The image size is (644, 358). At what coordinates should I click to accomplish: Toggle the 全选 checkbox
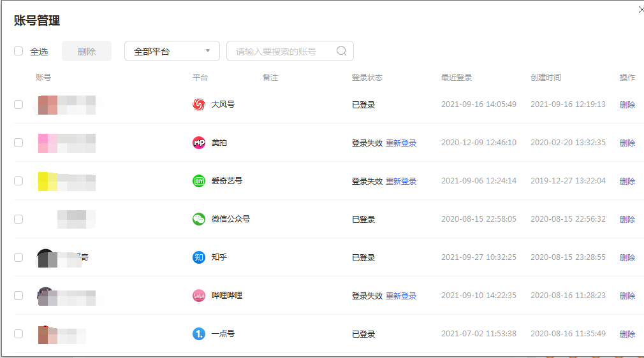point(18,51)
